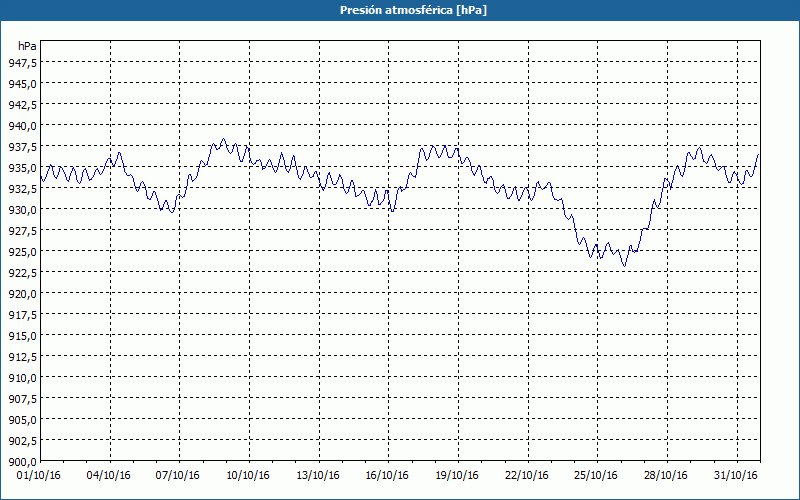Click the 935,0 y-axis label
Screen dimensions: 800x500
pos(21,168)
